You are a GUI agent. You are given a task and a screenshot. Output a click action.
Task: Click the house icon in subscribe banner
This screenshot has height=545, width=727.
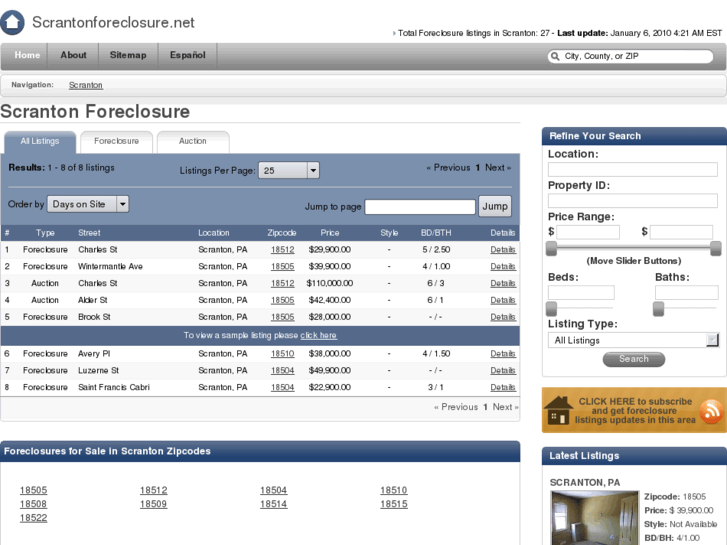(558, 410)
